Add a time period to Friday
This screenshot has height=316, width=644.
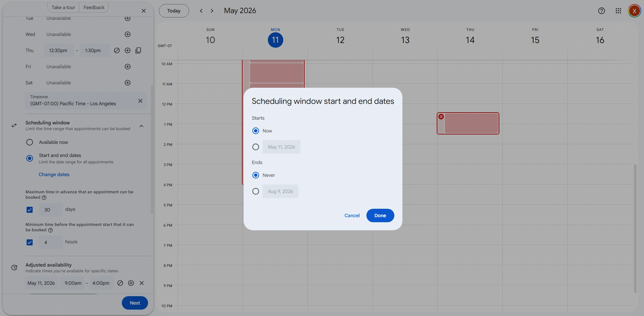(x=128, y=67)
